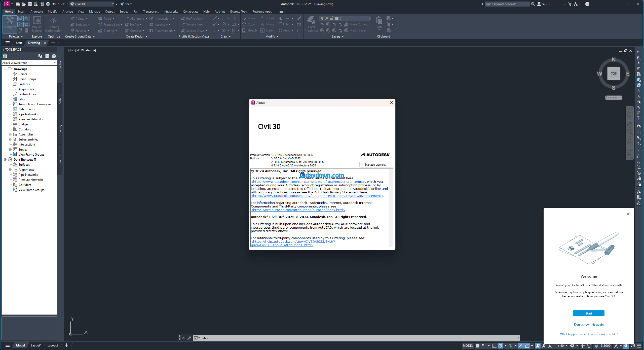
Task: Switch to the Start file tab
Action: tap(19, 43)
